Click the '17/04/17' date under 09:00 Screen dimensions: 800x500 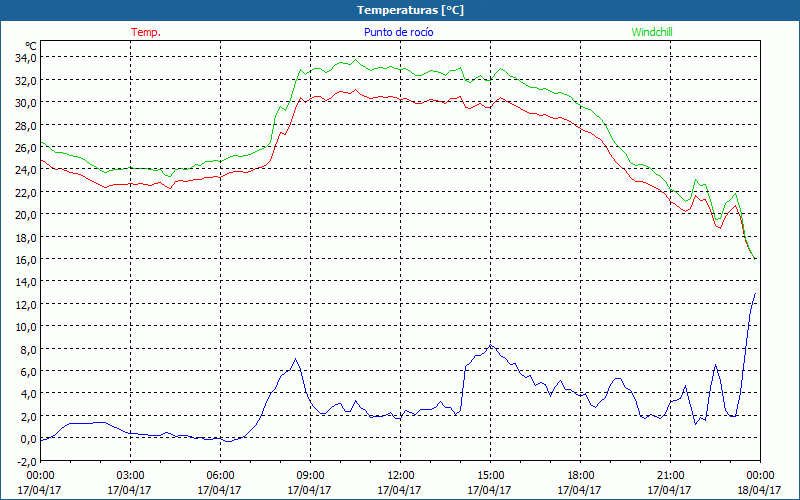pyautogui.click(x=310, y=490)
